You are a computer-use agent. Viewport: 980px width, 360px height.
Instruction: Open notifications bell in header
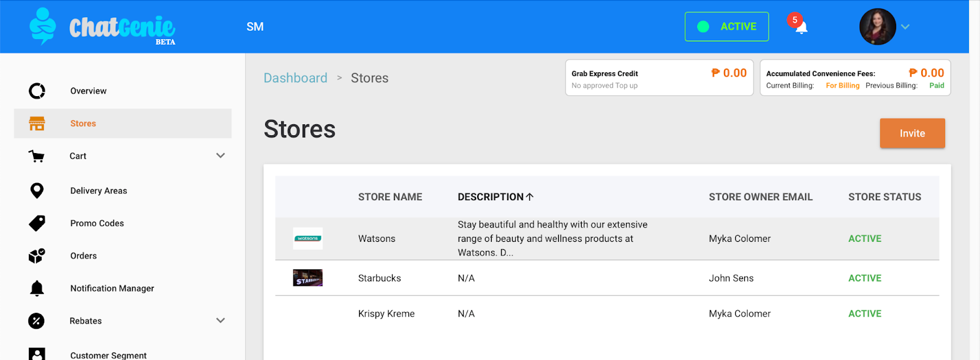[x=801, y=27]
